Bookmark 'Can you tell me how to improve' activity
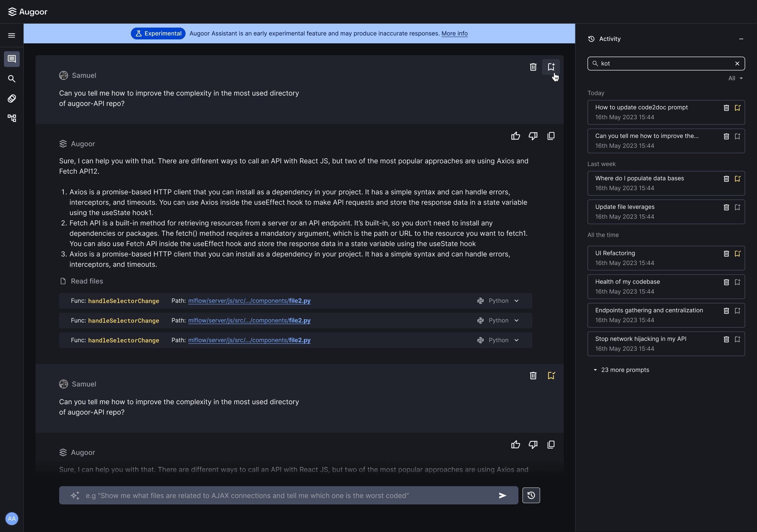The width and height of the screenshot is (757, 532). [738, 137]
